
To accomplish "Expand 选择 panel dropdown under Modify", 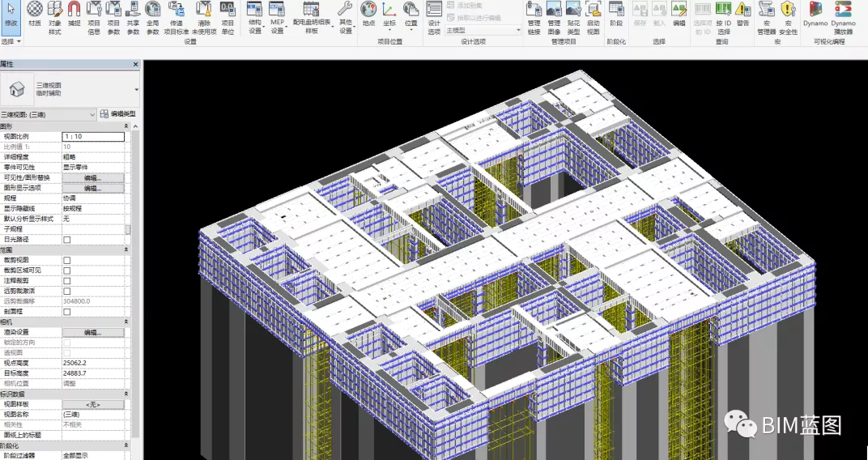I will (11, 41).
